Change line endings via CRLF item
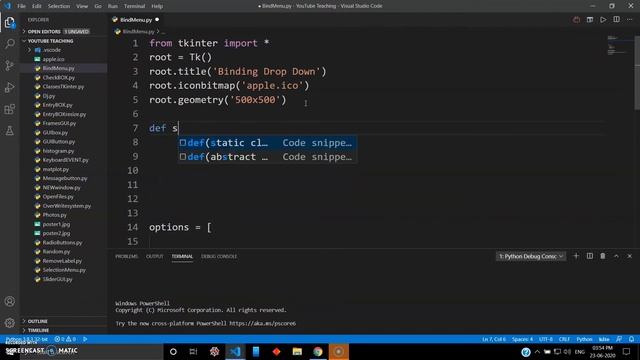Viewport: 640px width, 360px height. (564, 339)
